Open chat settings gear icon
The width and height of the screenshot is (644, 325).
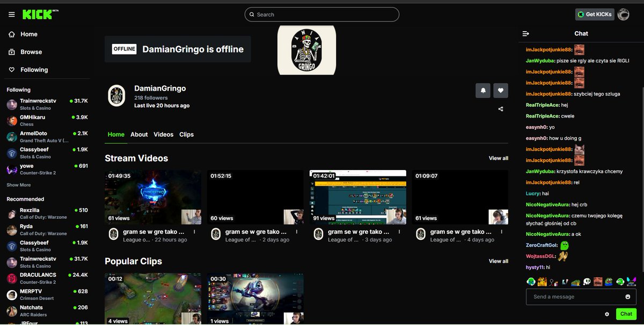click(607, 314)
